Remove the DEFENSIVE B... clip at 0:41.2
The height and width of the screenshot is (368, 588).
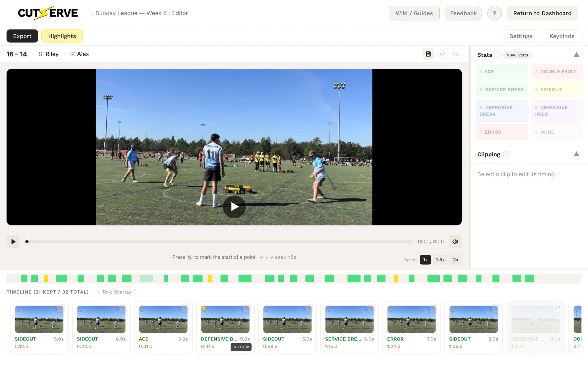pos(247,308)
